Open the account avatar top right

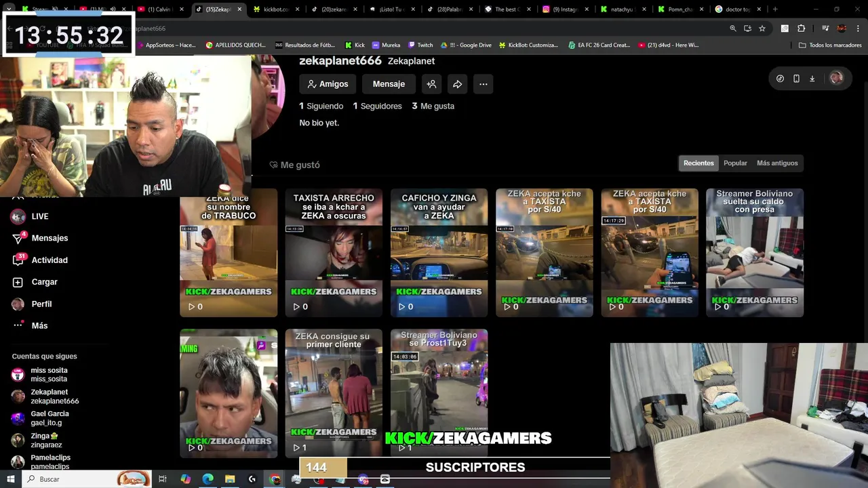(x=836, y=78)
